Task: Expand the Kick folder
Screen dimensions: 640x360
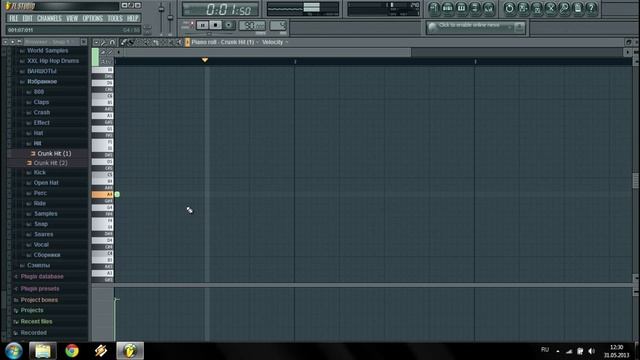Action: click(40, 173)
